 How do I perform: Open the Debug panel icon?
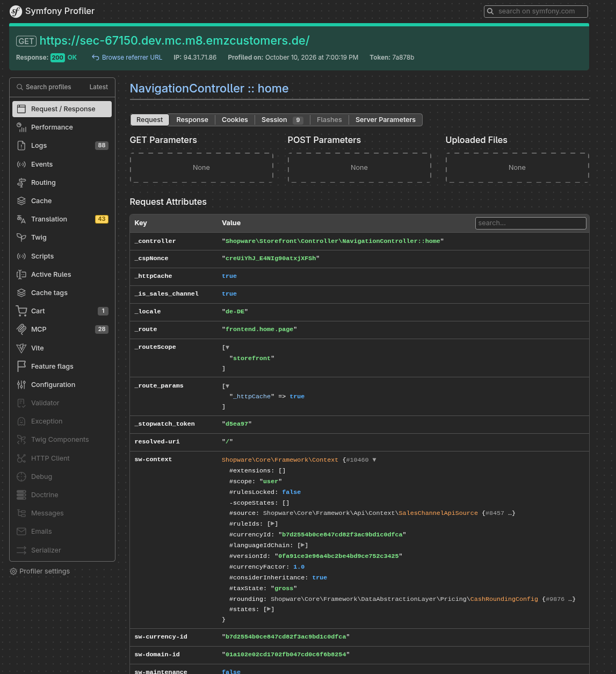pyautogui.click(x=21, y=477)
